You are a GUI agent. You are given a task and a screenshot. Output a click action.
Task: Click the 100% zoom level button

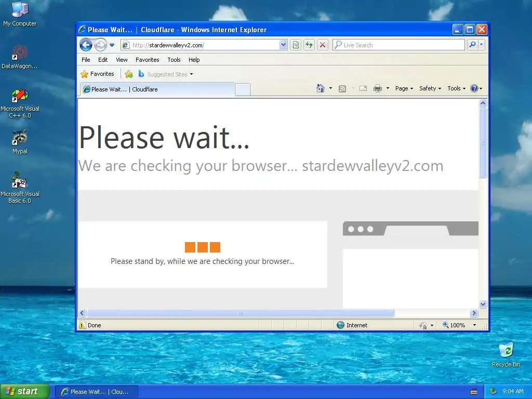[x=454, y=325]
